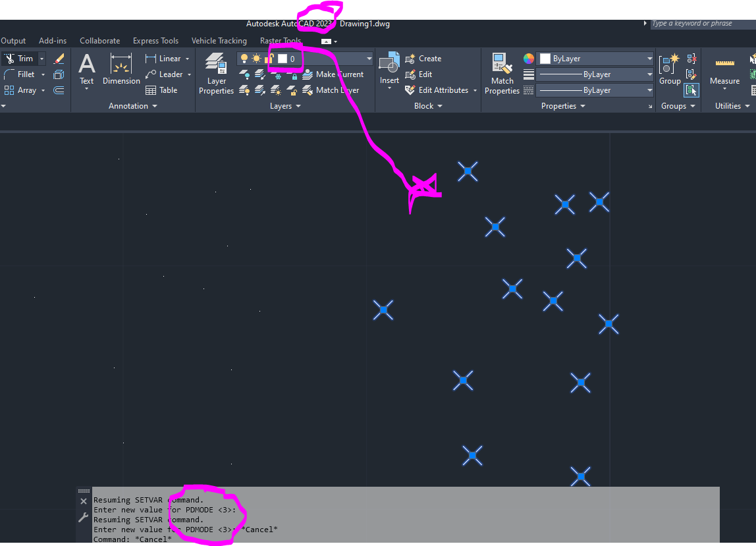Viewport: 756px width, 546px height.
Task: Open the color wheel swatch in Properties
Action: pos(528,58)
